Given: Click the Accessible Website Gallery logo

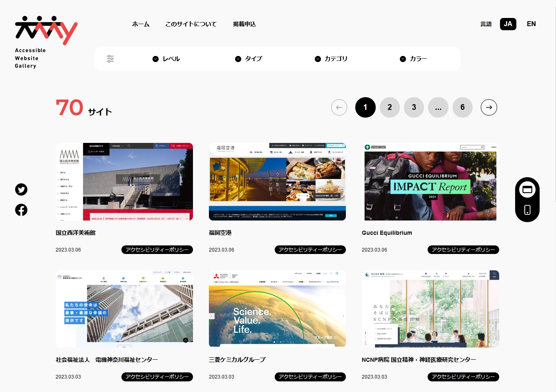Looking at the screenshot, I should 46,42.
